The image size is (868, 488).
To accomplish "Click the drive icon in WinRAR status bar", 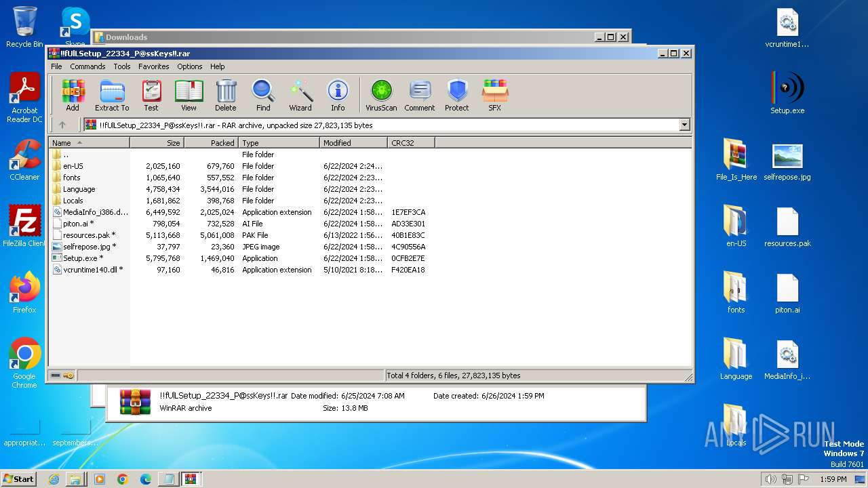I will pos(56,375).
